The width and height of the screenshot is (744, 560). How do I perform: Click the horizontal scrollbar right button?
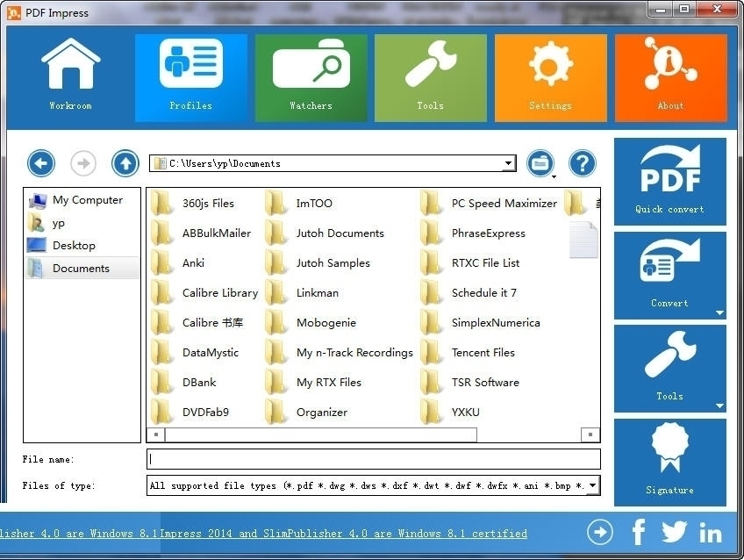pyautogui.click(x=590, y=434)
